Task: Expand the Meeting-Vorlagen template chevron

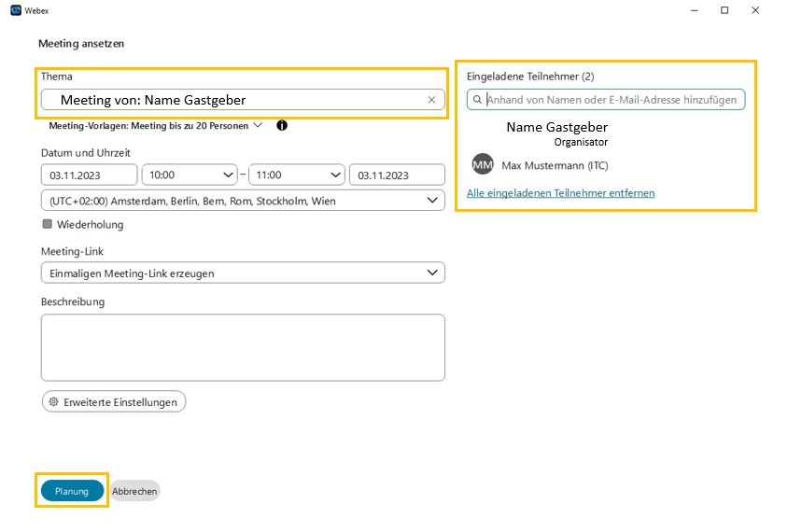Action: [x=258, y=125]
